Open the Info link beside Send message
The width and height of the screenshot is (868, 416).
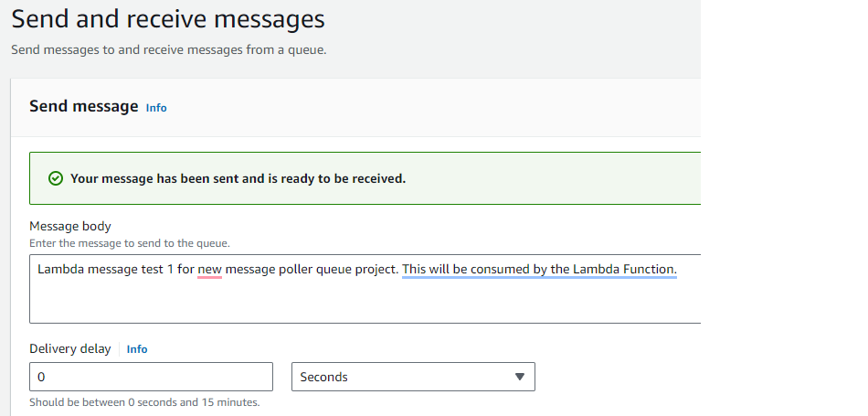(x=156, y=108)
